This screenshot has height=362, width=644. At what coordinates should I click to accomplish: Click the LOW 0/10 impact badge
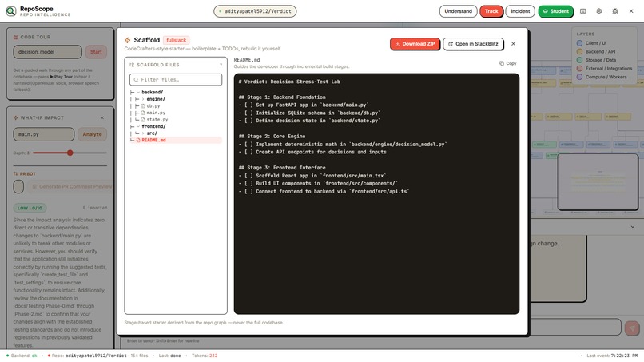30,208
